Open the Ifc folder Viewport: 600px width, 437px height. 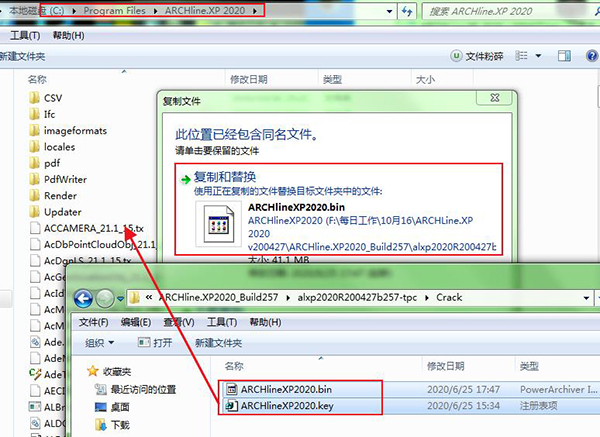[42, 114]
